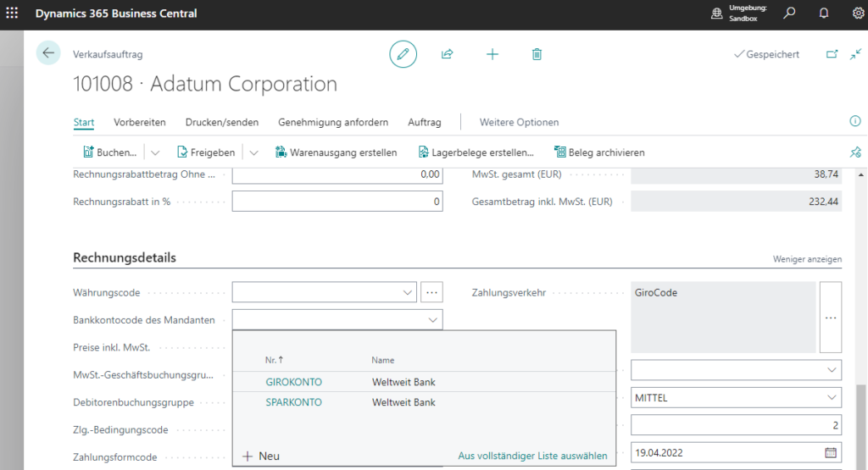Collapse details with Weniger anzeigen
The image size is (868, 470).
tap(807, 258)
